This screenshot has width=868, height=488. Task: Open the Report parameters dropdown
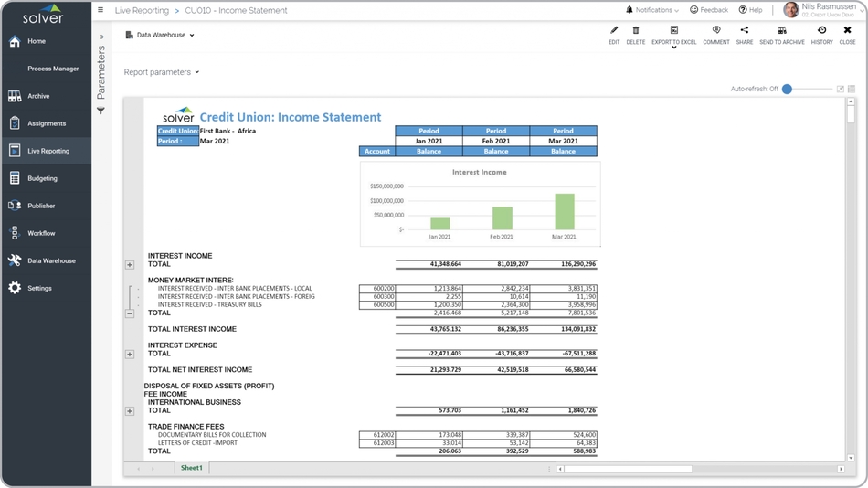[x=162, y=72]
